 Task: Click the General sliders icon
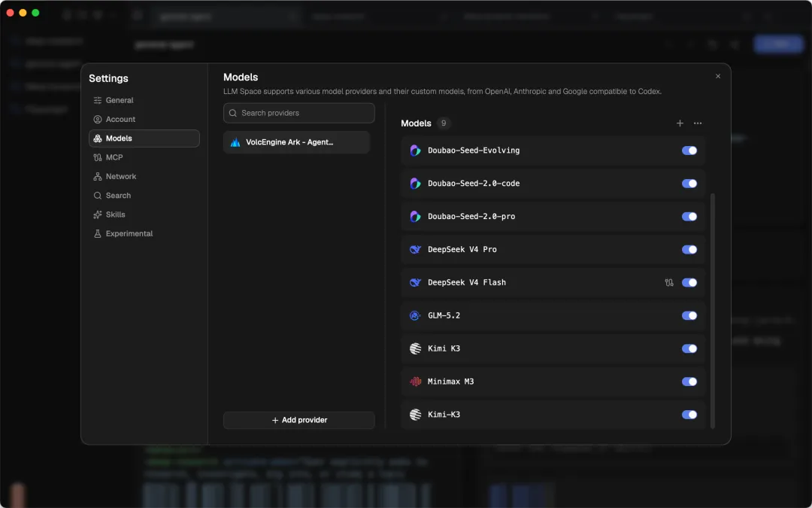click(x=97, y=100)
